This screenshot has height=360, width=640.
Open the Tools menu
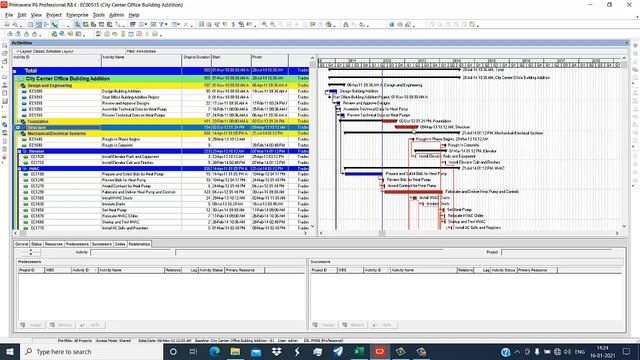click(99, 15)
